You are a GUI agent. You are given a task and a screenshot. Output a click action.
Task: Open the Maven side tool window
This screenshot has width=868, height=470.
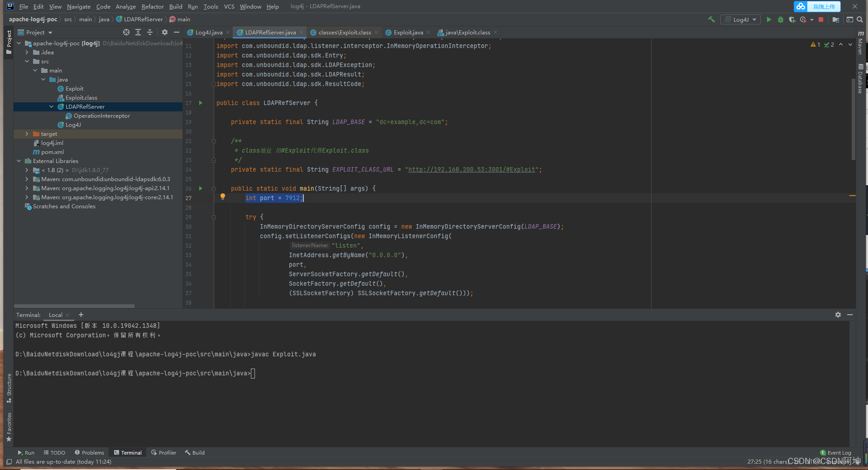pos(860,43)
